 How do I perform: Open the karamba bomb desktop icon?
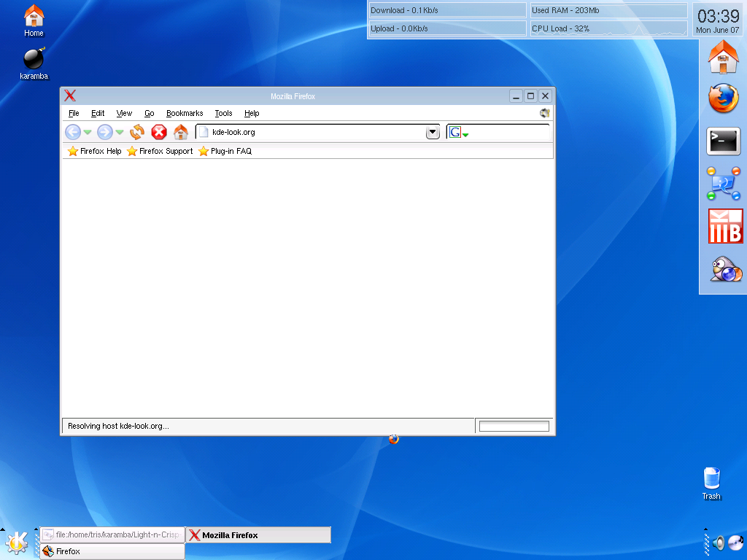pos(34,63)
